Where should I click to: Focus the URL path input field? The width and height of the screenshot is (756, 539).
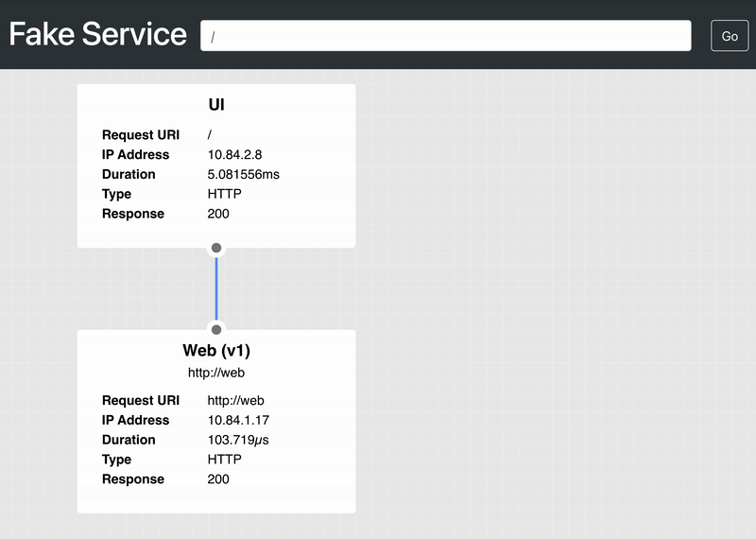click(x=445, y=36)
